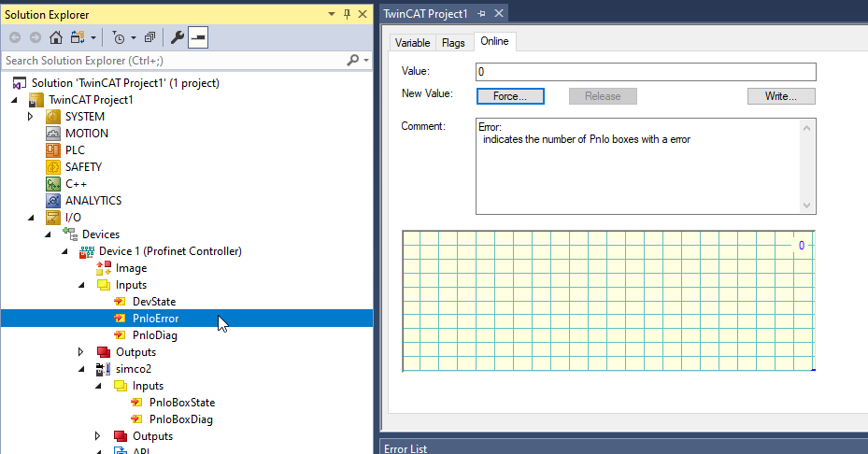Click the PnIoDiag variable icon
The image size is (868, 454).
120,335
